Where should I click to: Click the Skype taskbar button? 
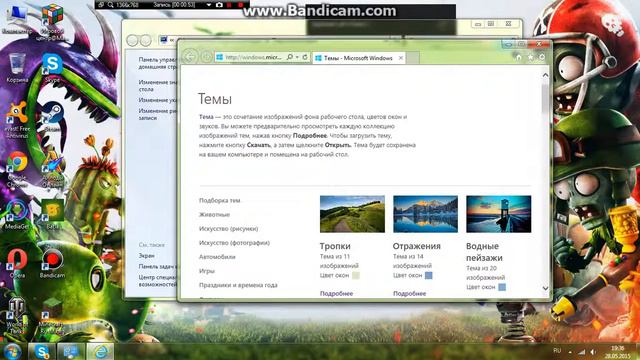point(42,352)
